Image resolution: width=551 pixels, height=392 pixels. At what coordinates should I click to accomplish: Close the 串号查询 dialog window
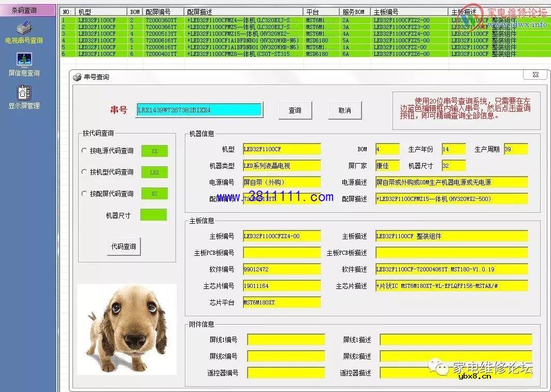coord(535,75)
